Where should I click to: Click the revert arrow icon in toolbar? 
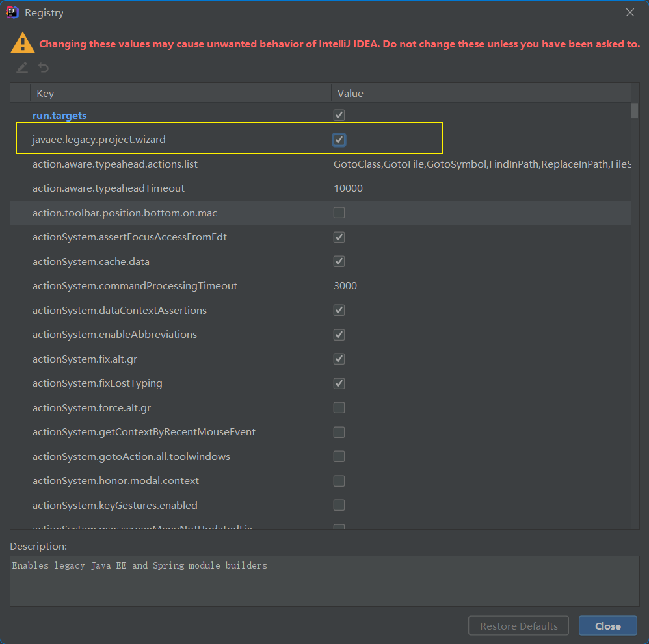44,68
